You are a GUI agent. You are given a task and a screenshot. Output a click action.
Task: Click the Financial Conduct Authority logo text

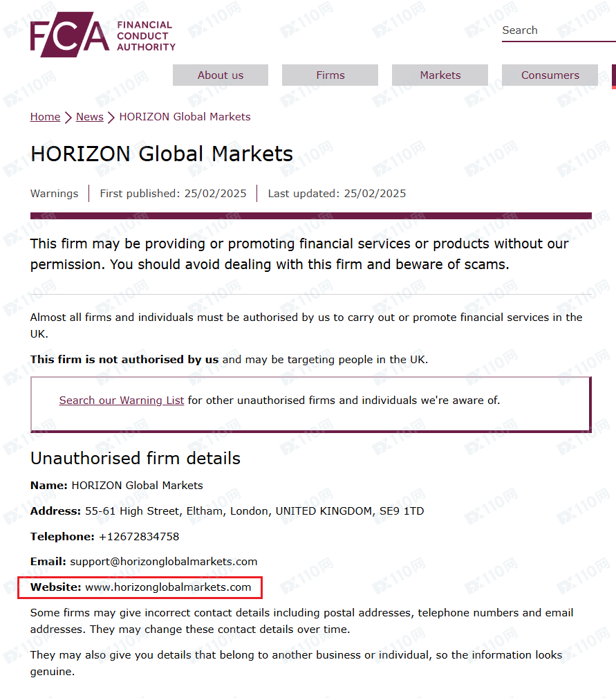click(x=145, y=36)
